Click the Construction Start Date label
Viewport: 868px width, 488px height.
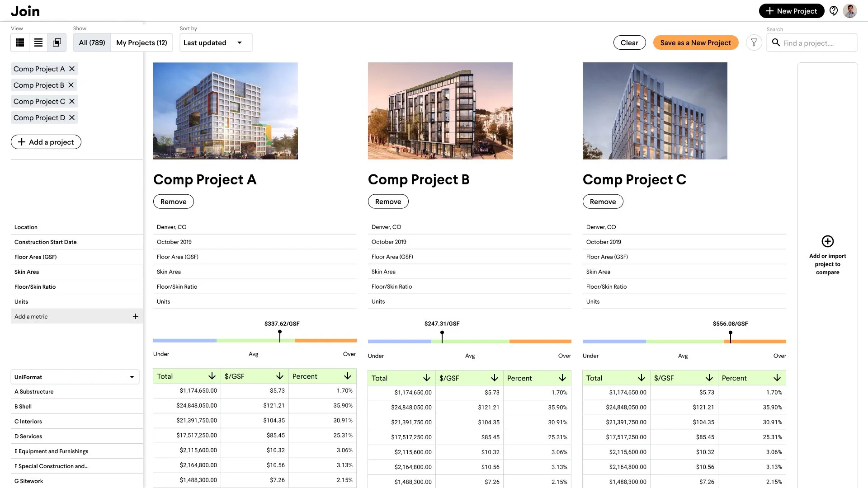pos(45,242)
